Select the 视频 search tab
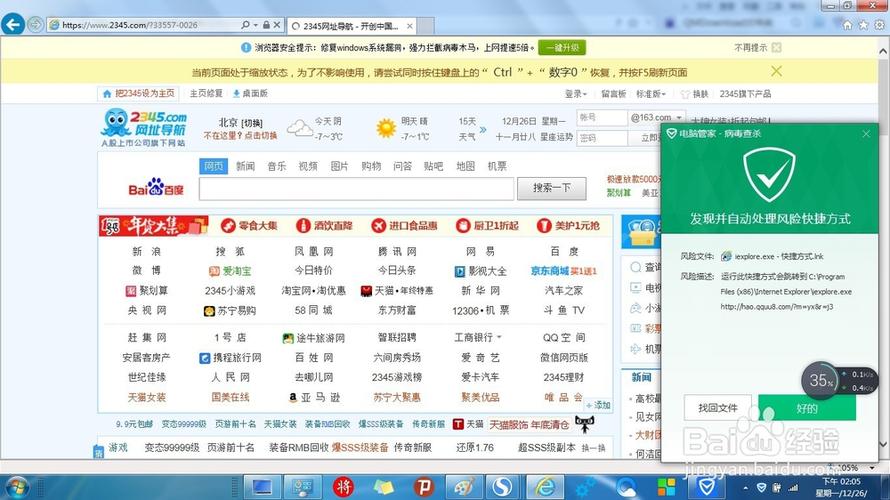The width and height of the screenshot is (890, 500). pos(308,166)
